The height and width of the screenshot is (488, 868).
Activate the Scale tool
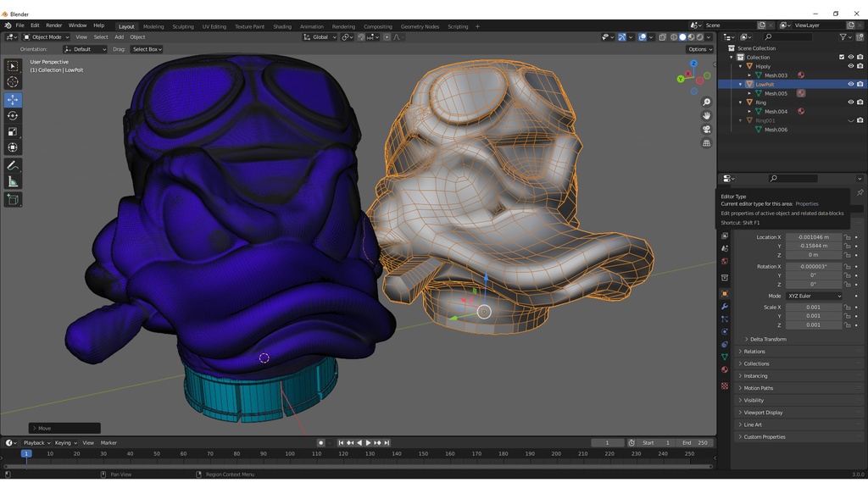[13, 131]
